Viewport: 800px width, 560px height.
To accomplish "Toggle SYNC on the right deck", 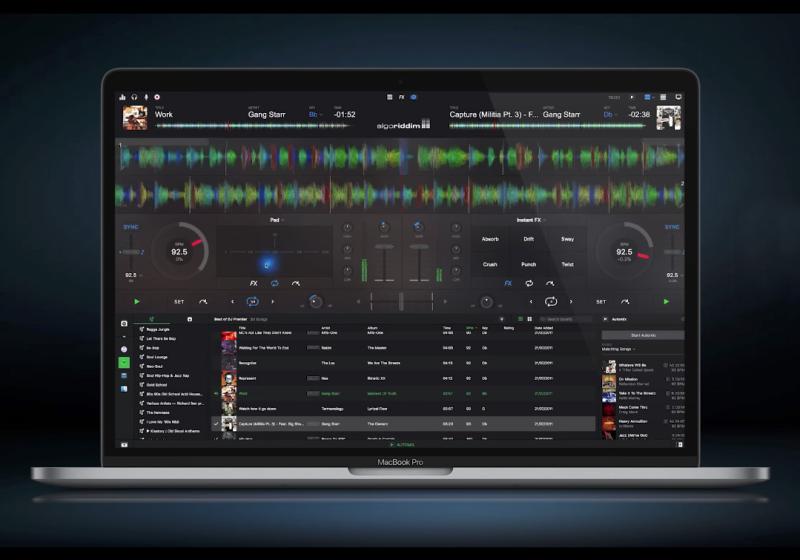I will point(671,227).
